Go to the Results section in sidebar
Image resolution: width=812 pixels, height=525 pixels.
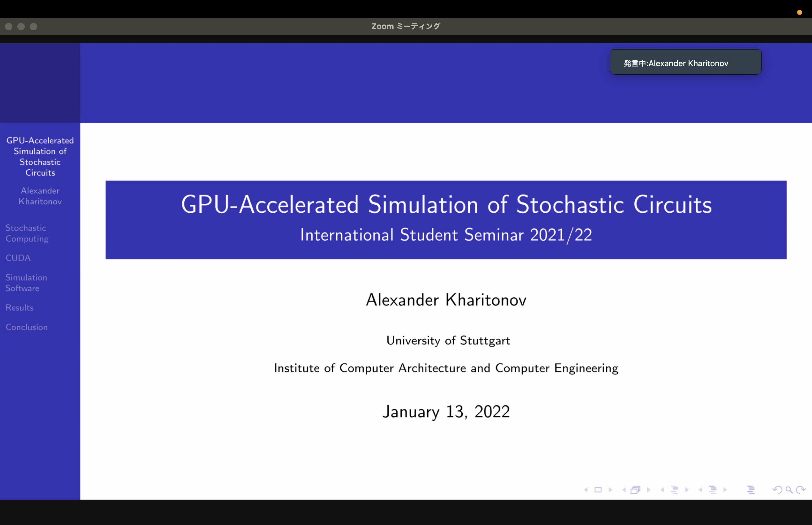(x=19, y=307)
